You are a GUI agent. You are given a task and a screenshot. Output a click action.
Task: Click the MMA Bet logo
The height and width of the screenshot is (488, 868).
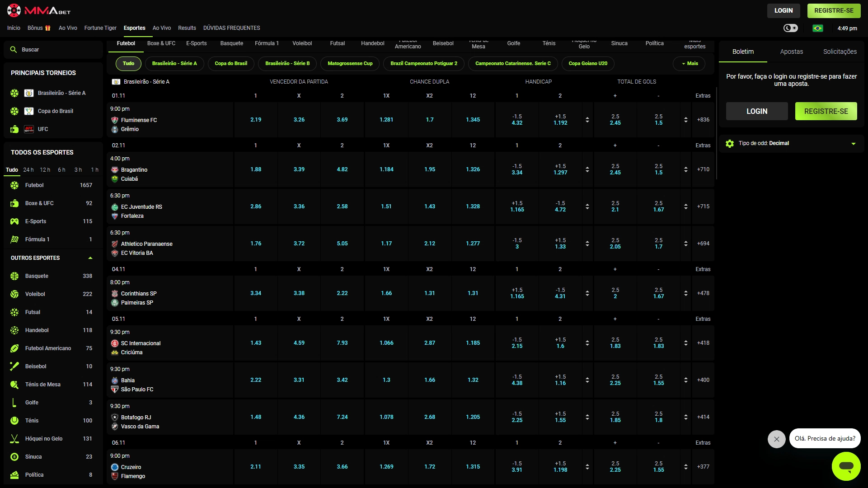click(39, 10)
